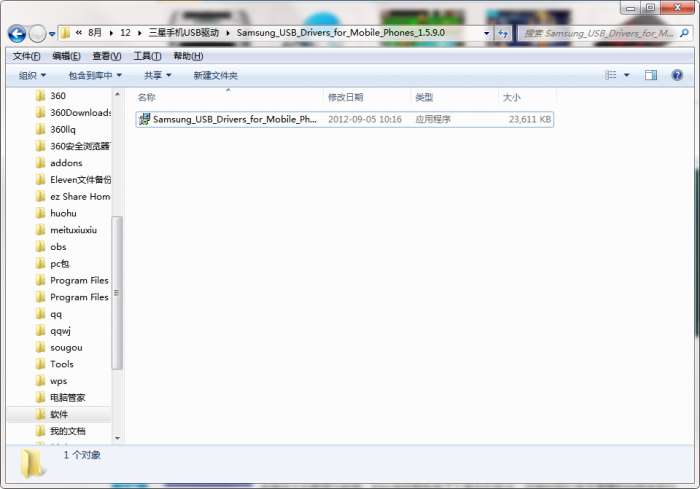Viewport: 700px width, 489px height.
Task: Go back using the blue Back arrow
Action: tap(17, 33)
